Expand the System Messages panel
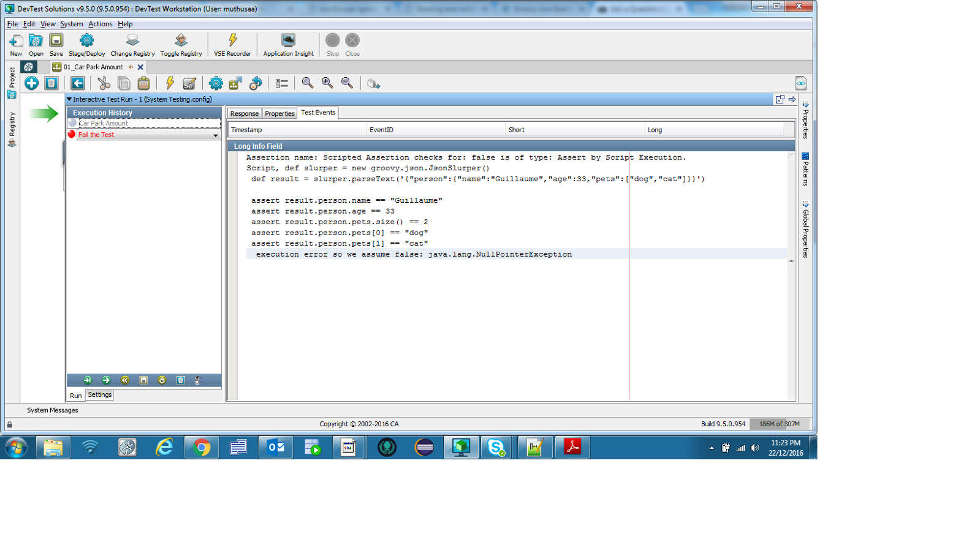Viewport: 980px width, 550px height. click(x=52, y=410)
